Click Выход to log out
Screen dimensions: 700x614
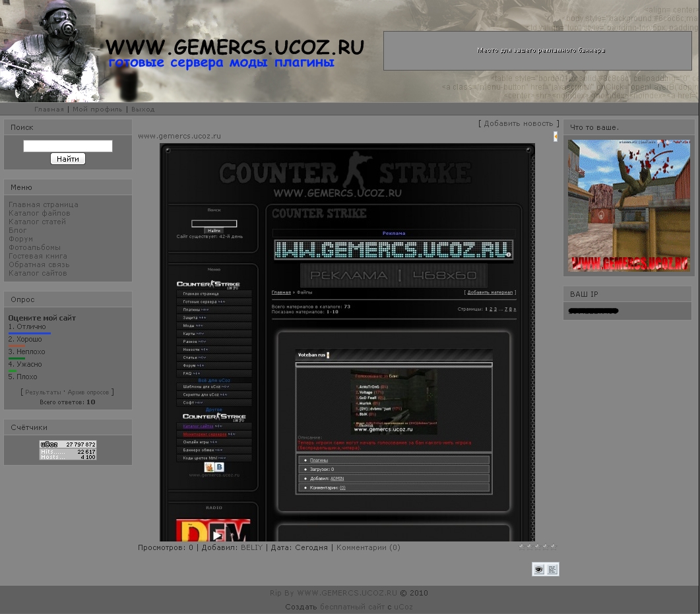(x=143, y=109)
